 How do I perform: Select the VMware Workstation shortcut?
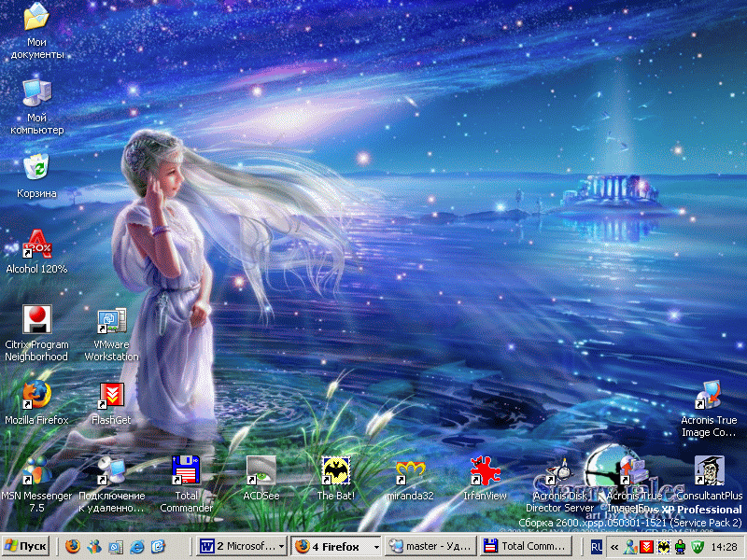(x=111, y=320)
